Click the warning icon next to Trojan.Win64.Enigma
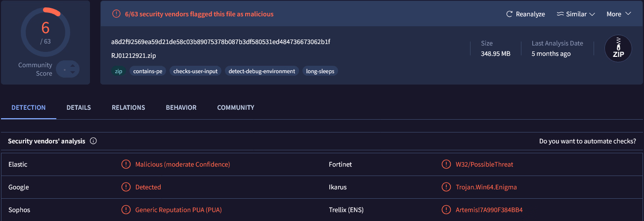The height and width of the screenshot is (221, 644). tap(446, 187)
